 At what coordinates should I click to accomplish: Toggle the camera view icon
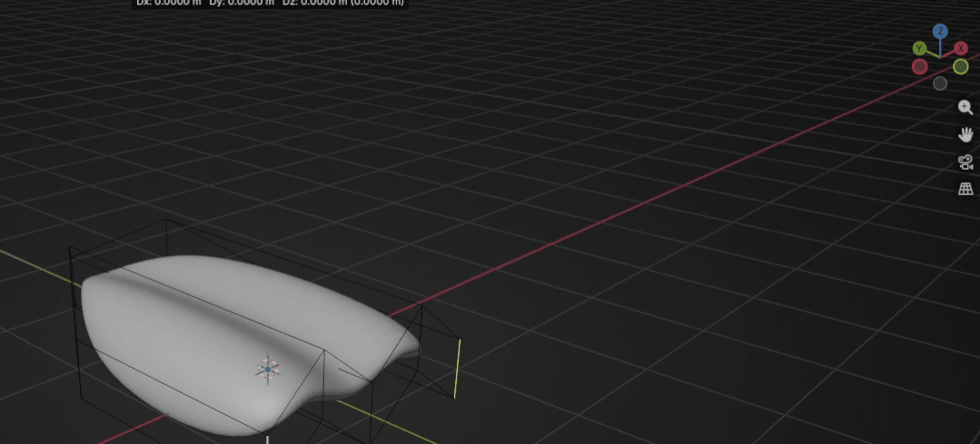965,162
